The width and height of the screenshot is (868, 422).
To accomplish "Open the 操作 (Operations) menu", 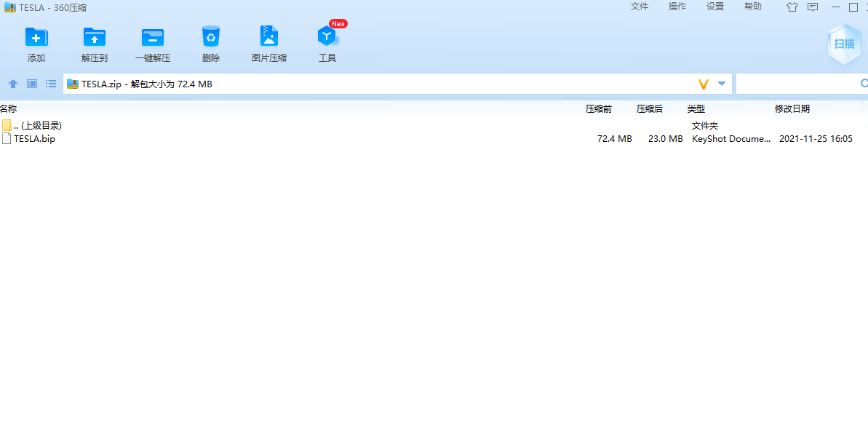I will [677, 7].
